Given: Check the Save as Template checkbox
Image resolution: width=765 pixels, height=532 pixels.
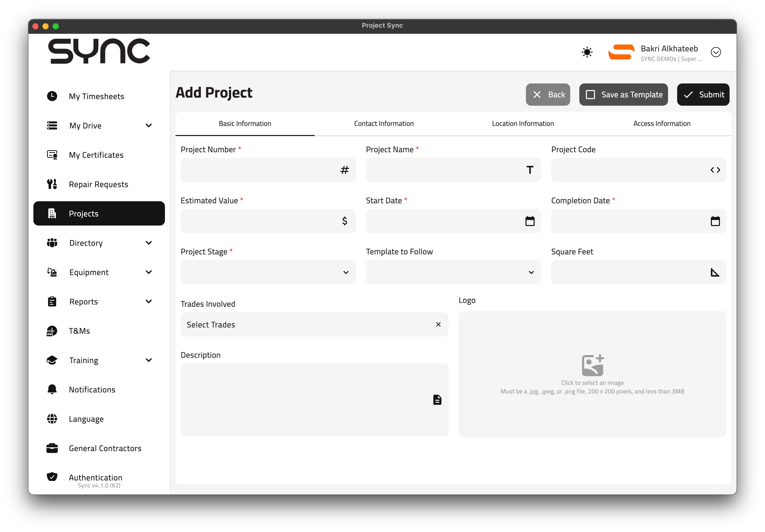Looking at the screenshot, I should (x=590, y=95).
